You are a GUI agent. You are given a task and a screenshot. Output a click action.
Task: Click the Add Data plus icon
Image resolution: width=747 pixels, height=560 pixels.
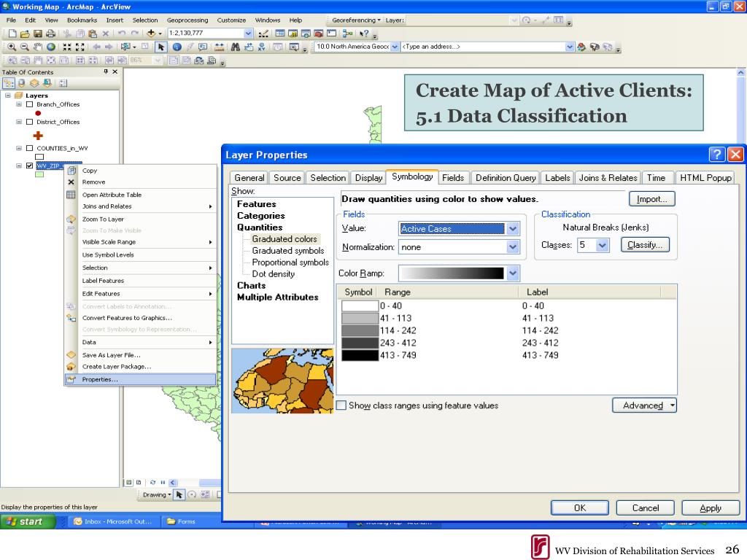pos(151,34)
